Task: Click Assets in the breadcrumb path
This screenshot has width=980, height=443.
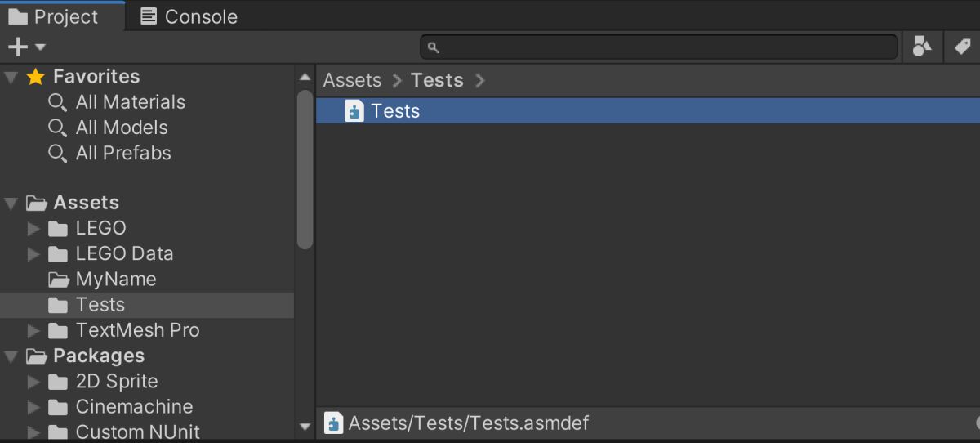Action: click(x=352, y=80)
